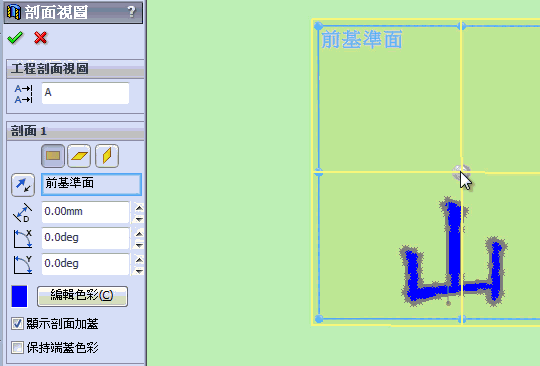This screenshot has height=366, width=540.
Task: Increase X rotation with up arrow
Action: (139, 234)
